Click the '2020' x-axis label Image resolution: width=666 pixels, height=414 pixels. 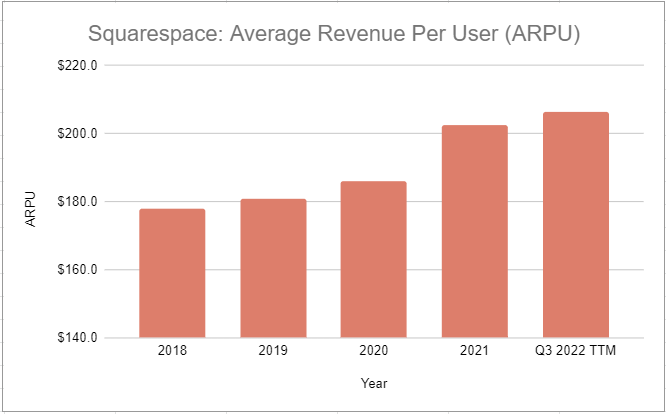[x=374, y=350]
